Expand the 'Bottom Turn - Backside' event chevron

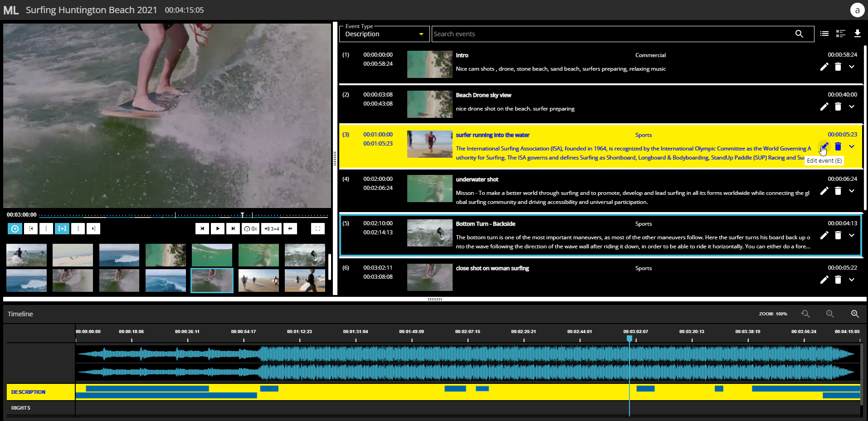tap(852, 236)
